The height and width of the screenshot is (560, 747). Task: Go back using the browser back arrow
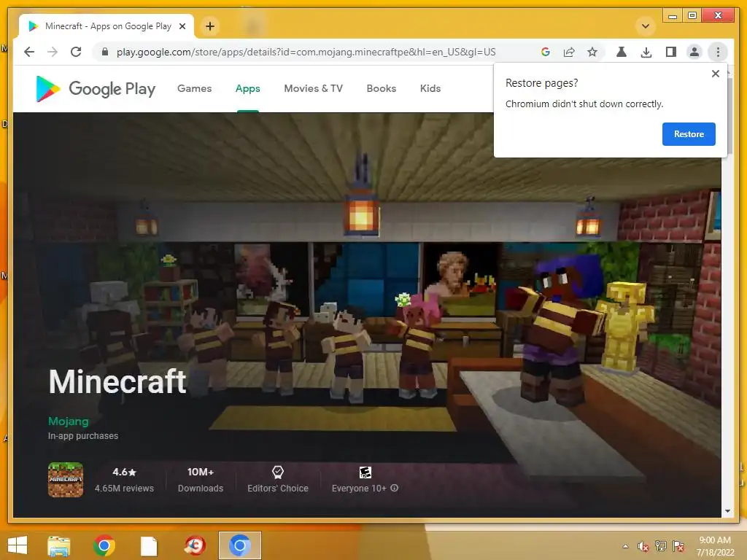click(x=29, y=52)
